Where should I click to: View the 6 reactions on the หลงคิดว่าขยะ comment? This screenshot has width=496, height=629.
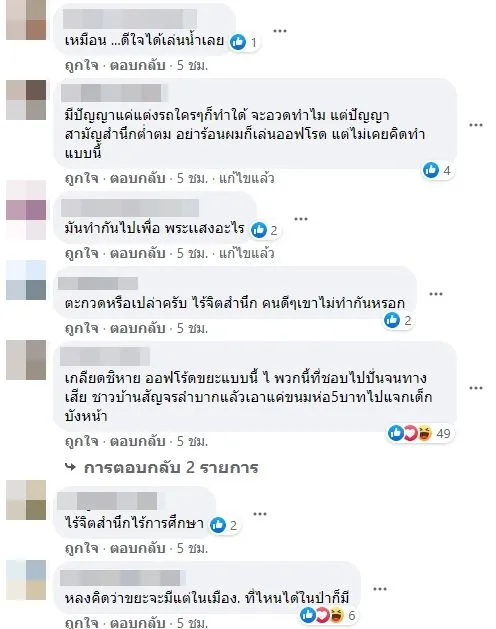[328, 615]
